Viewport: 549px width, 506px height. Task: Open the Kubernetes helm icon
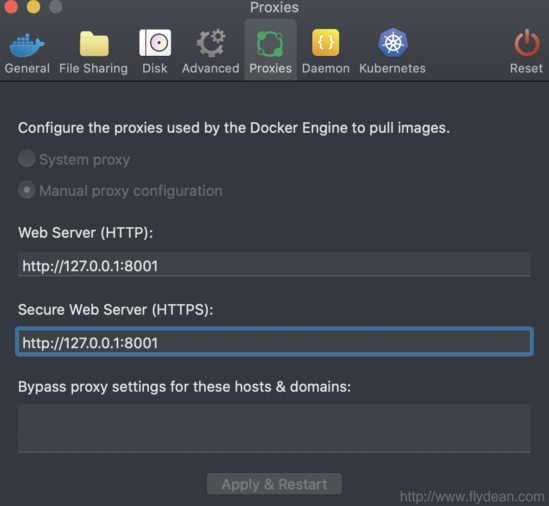393,43
